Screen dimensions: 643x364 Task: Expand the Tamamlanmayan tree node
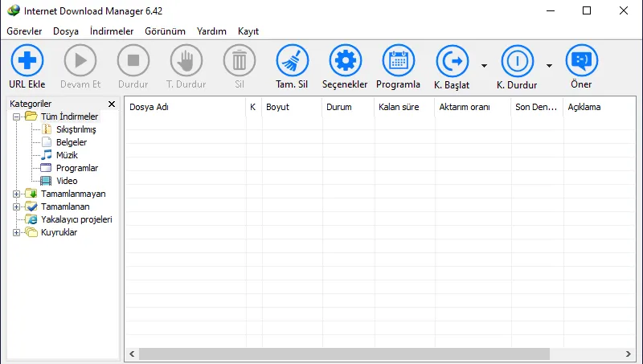click(16, 194)
